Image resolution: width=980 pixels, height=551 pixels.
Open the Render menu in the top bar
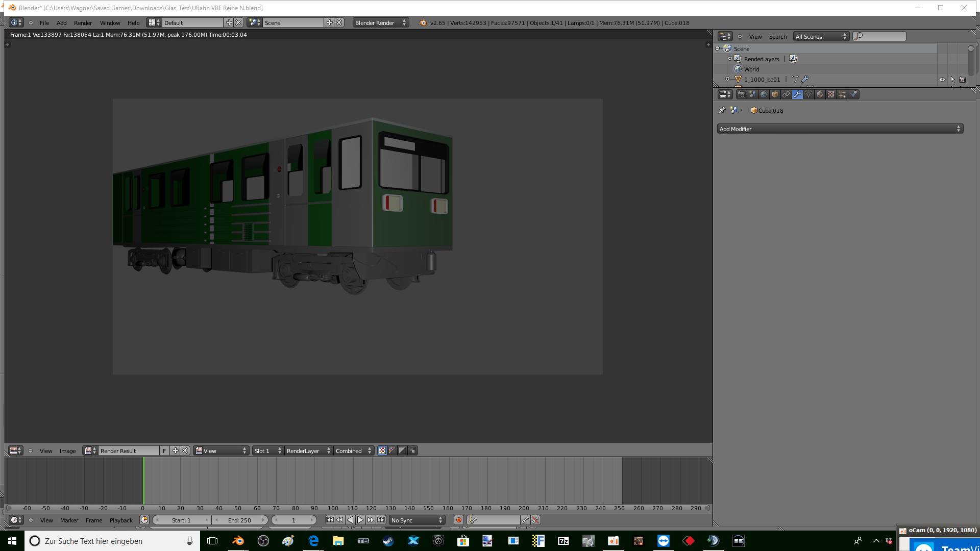83,23
